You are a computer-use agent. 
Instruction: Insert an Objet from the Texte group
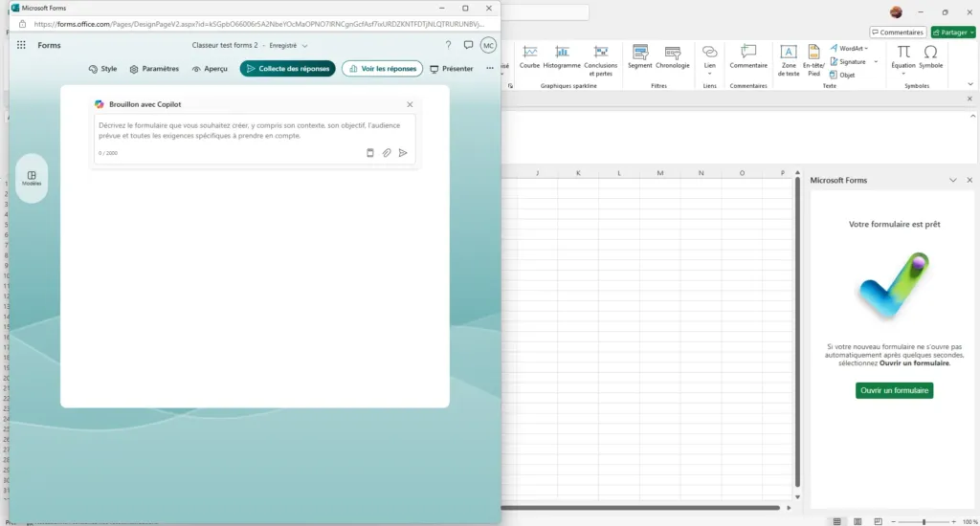pos(842,75)
